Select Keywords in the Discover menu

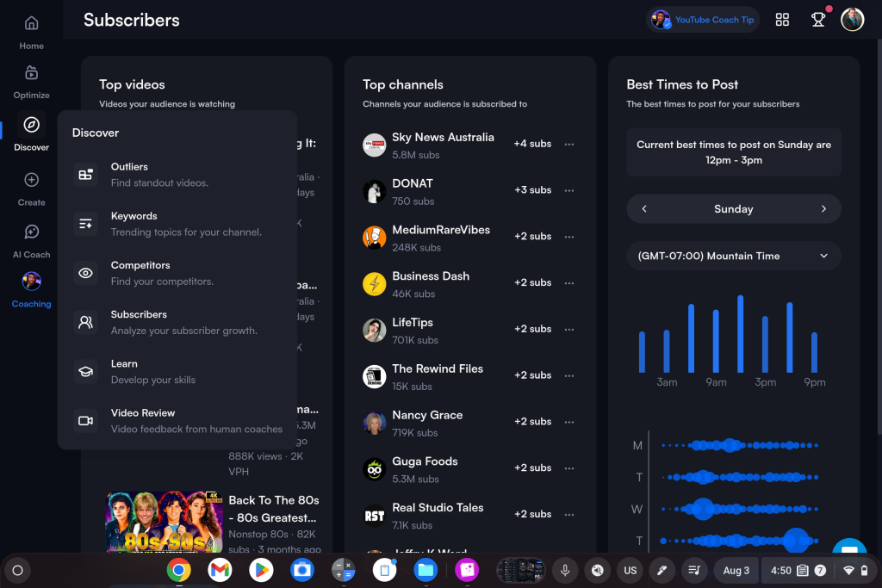coord(177,224)
